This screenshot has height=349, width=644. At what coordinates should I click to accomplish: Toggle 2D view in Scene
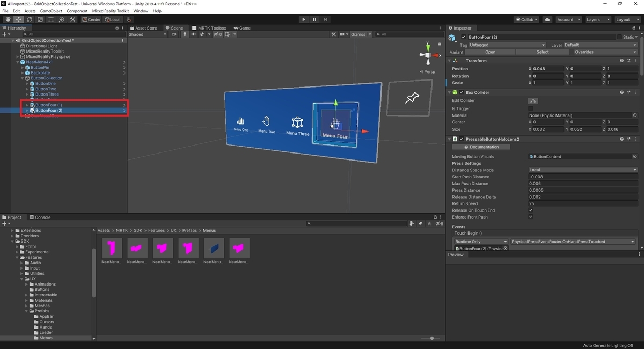click(x=174, y=34)
